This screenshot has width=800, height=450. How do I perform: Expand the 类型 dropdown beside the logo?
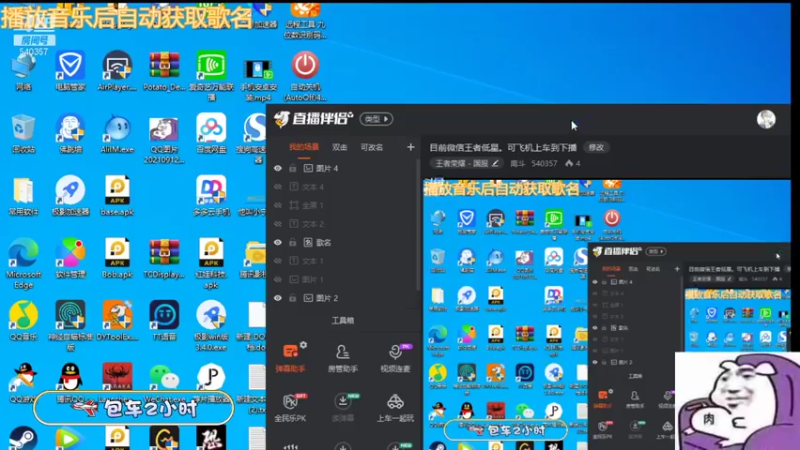(377, 119)
